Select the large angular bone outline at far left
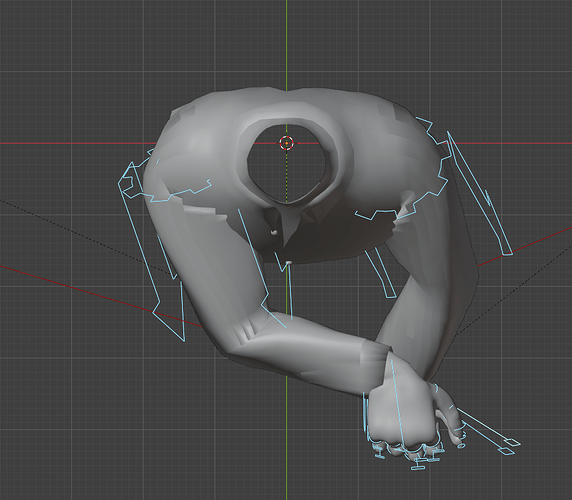Image resolution: width=572 pixels, height=500 pixels. point(151,252)
